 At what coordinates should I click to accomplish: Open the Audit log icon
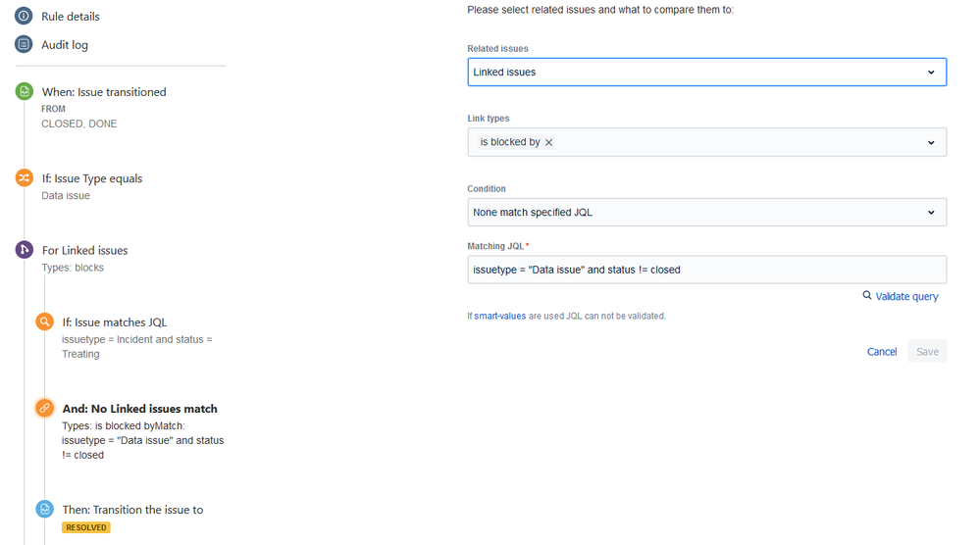coord(24,44)
